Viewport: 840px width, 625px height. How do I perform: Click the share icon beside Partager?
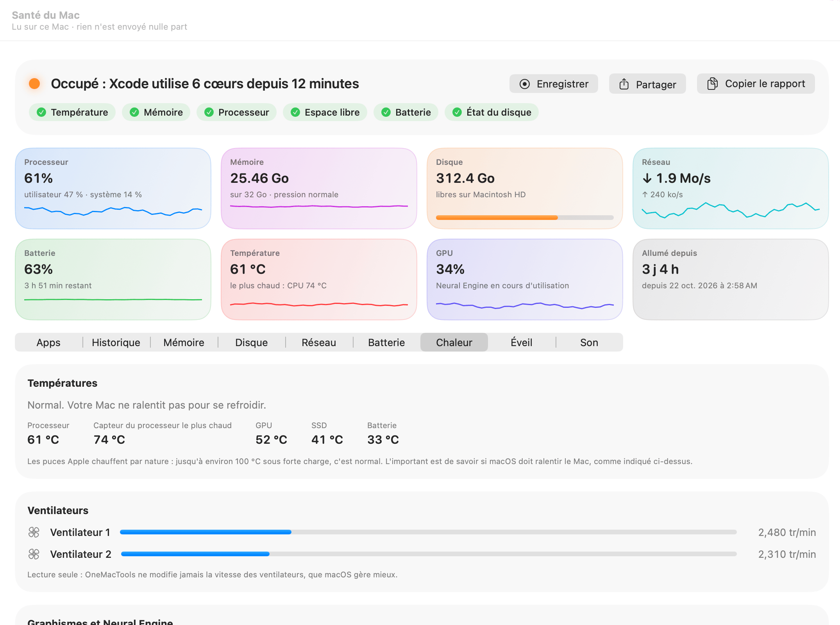(624, 84)
